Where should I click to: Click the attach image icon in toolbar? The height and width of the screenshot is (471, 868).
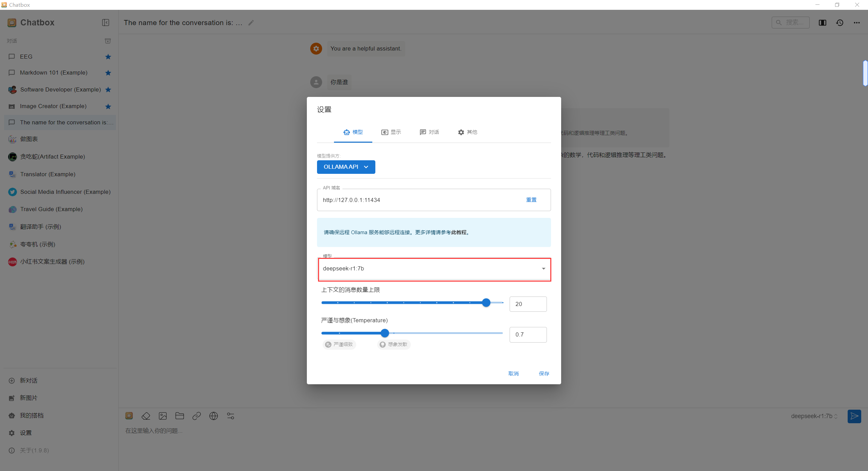point(163,416)
